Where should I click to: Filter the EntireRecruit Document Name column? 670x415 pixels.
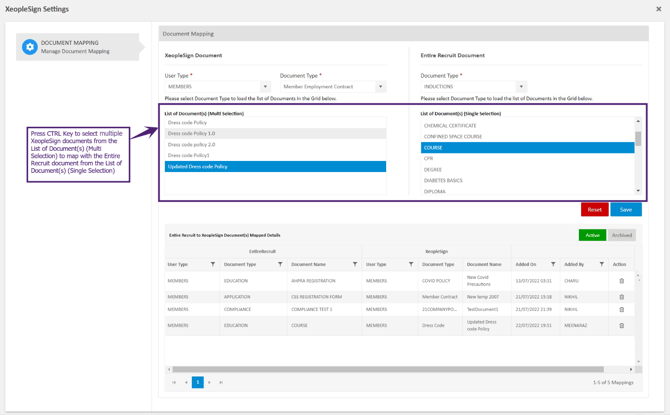coord(355,264)
